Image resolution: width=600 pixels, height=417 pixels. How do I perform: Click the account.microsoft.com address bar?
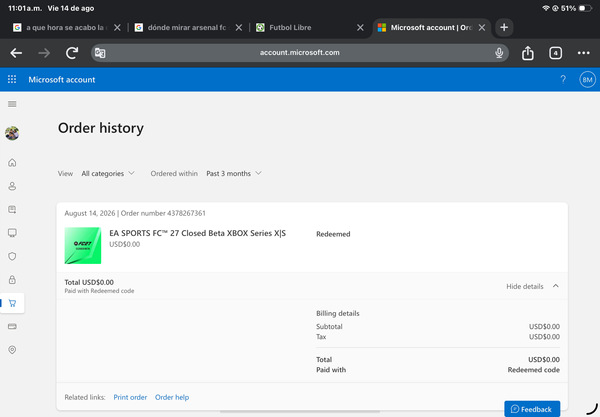click(300, 53)
